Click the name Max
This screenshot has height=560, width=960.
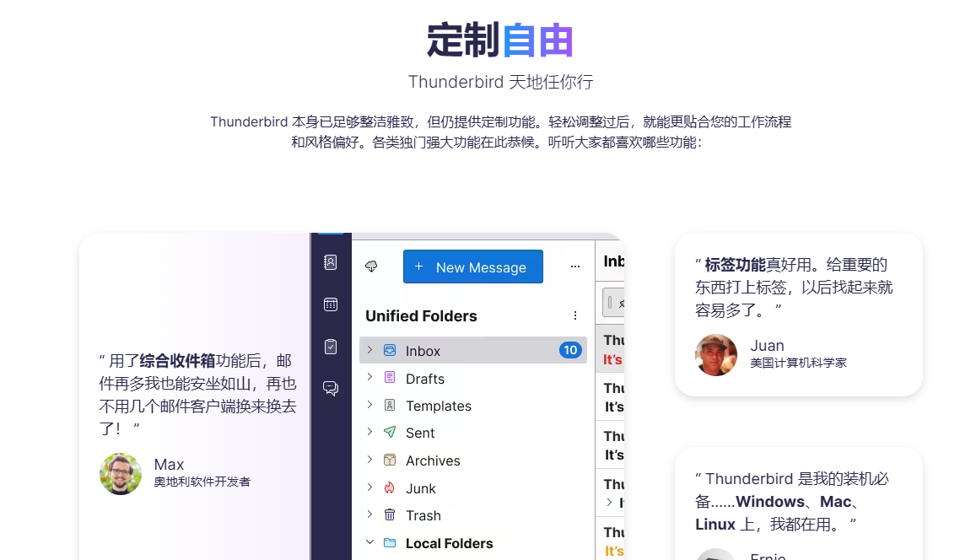[169, 465]
